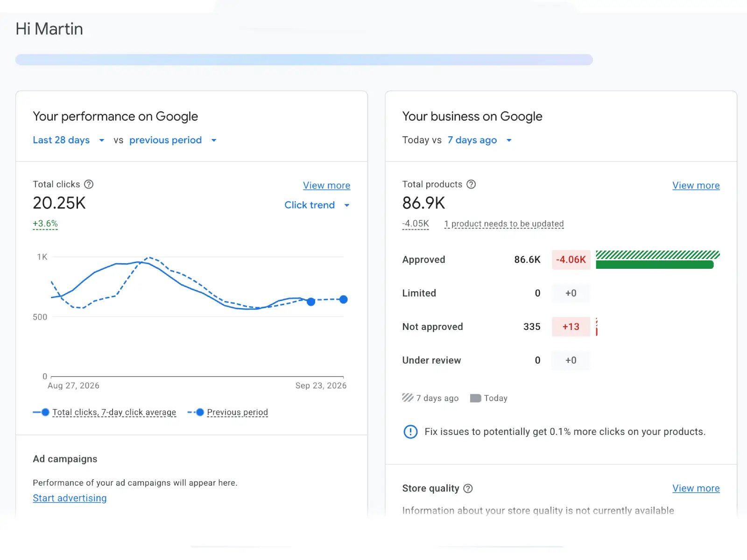747x560 pixels.
Task: Click the Under review row label
Action: point(431,360)
